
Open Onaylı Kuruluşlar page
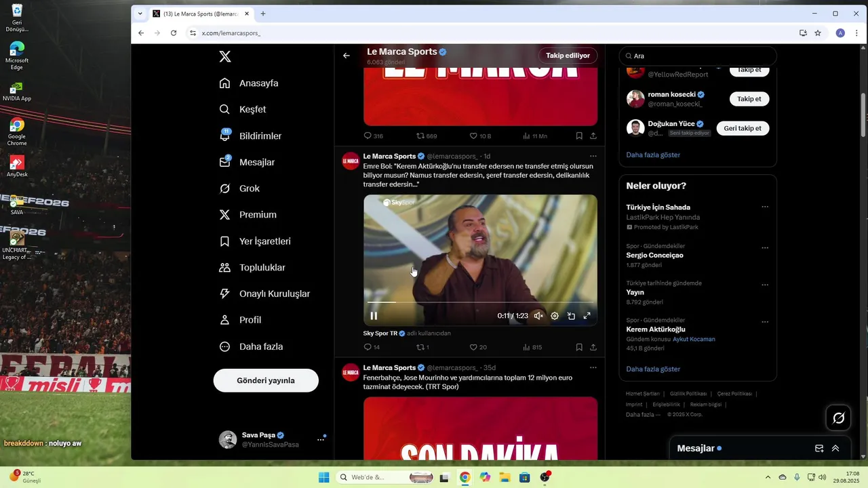tap(264, 294)
